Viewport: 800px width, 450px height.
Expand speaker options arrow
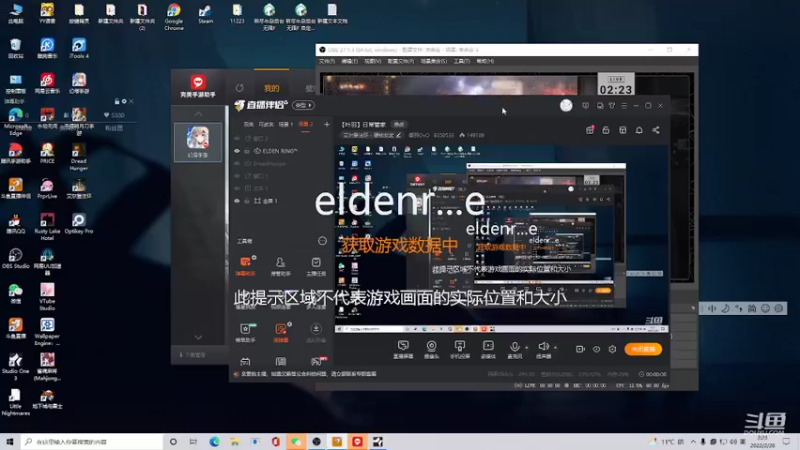click(x=555, y=348)
